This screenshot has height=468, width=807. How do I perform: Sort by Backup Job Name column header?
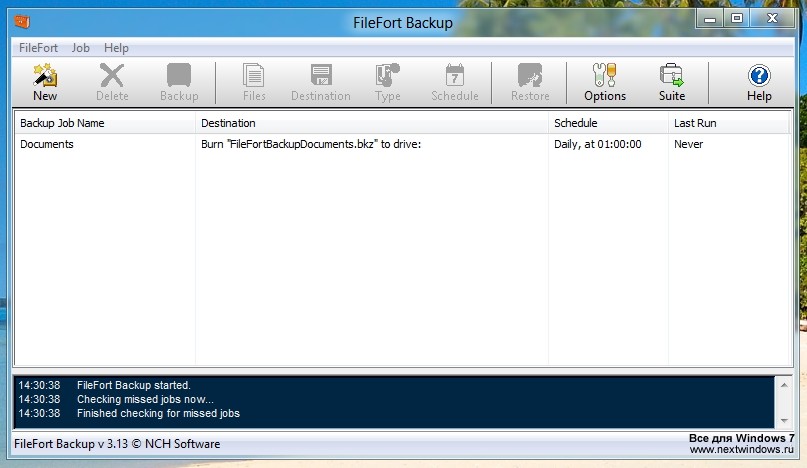point(105,123)
